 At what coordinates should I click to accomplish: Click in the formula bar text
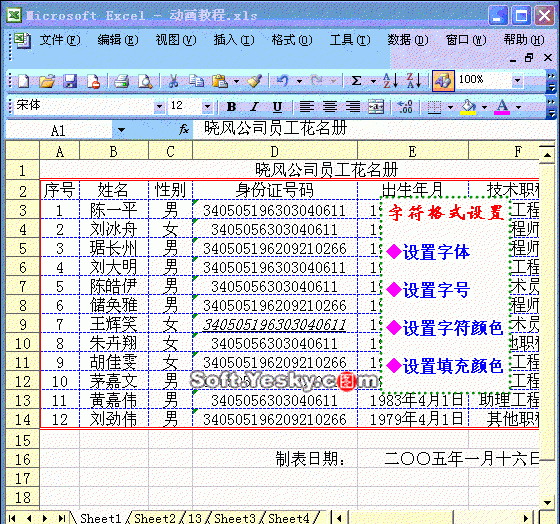click(374, 129)
